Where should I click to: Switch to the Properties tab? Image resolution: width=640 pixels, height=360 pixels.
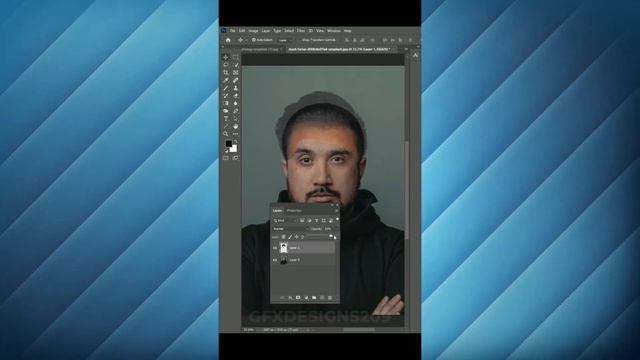(x=294, y=211)
